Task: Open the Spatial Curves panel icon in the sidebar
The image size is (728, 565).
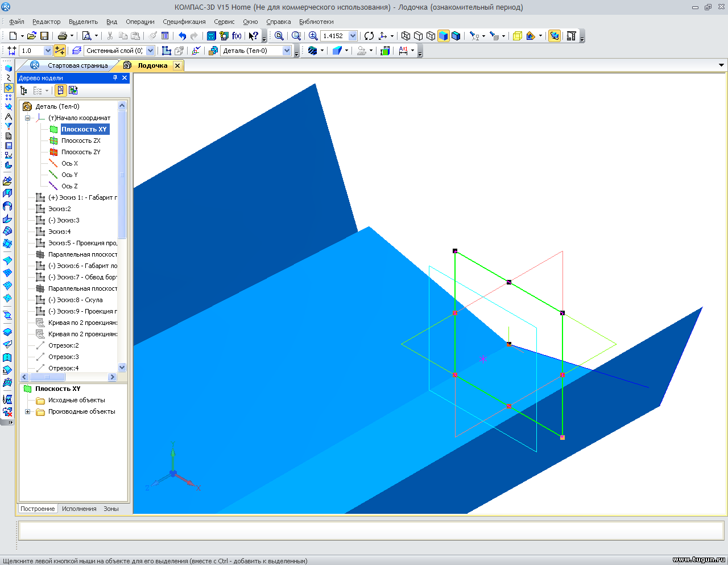Action: pyautogui.click(x=8, y=78)
